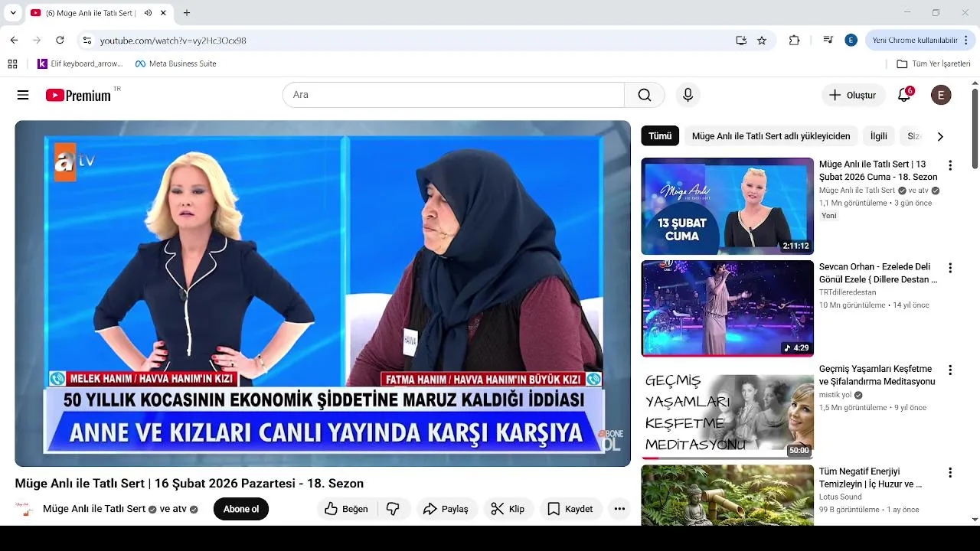The image size is (980, 551).
Task: Open the Chrome three-dot menu
Action: [x=968, y=41]
